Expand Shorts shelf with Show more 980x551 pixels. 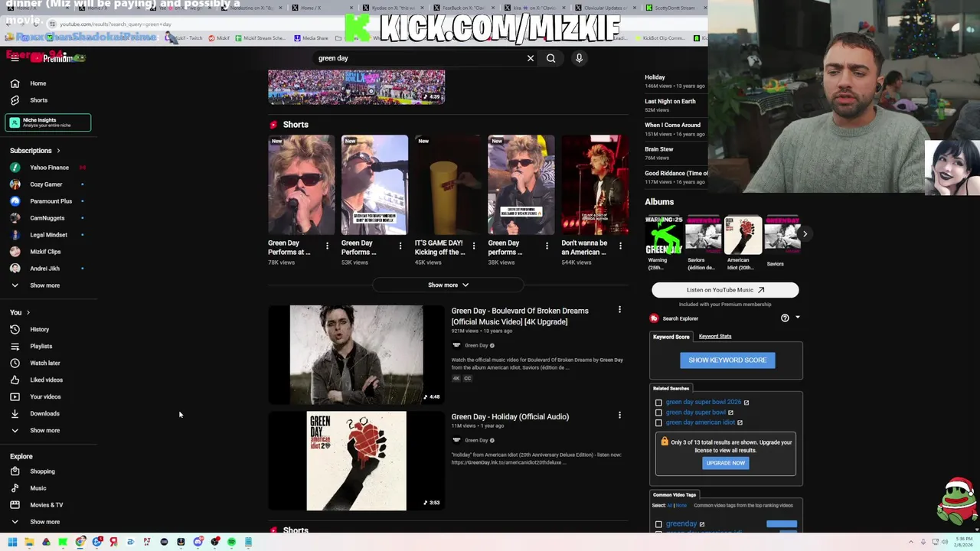[448, 285]
